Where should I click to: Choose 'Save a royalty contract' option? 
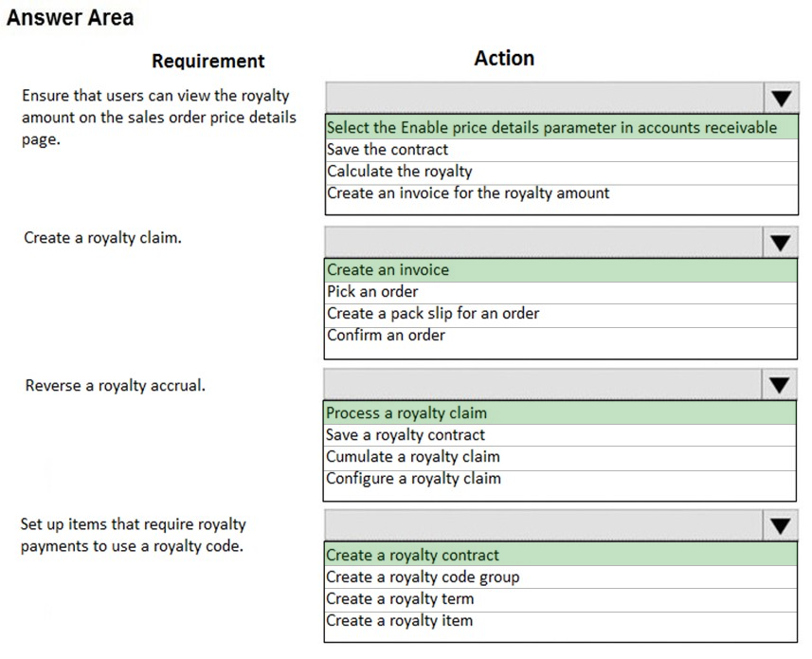(x=560, y=435)
